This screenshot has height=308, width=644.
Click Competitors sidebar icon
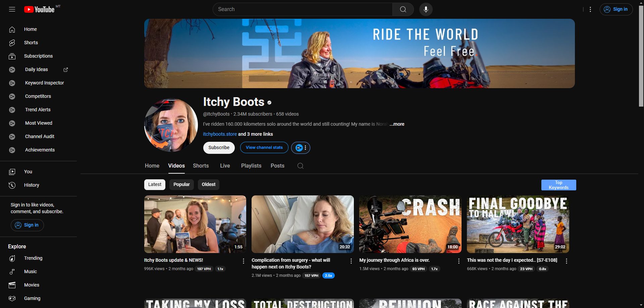12,97
